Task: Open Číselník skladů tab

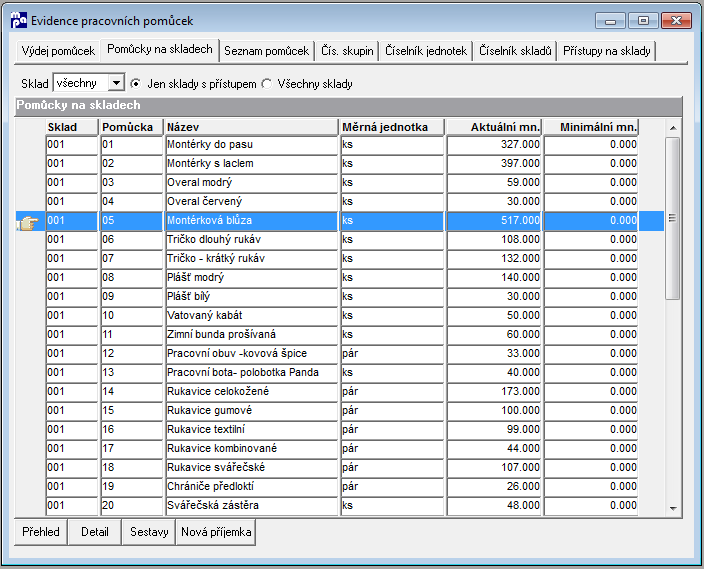Action: [x=515, y=51]
